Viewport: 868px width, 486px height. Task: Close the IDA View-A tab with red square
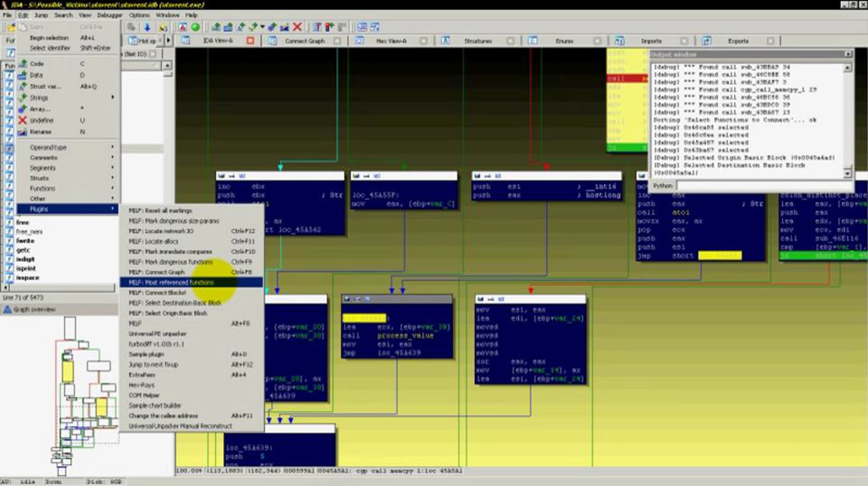[250, 41]
